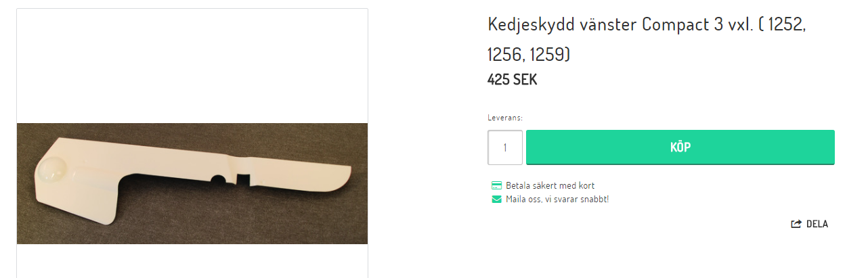Focus the quantity field showing 1
The width and height of the screenshot is (868, 278).
[x=505, y=147]
